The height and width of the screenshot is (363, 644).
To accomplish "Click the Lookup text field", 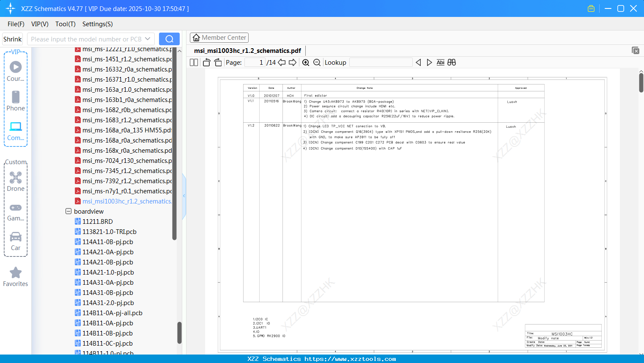I will tap(381, 63).
